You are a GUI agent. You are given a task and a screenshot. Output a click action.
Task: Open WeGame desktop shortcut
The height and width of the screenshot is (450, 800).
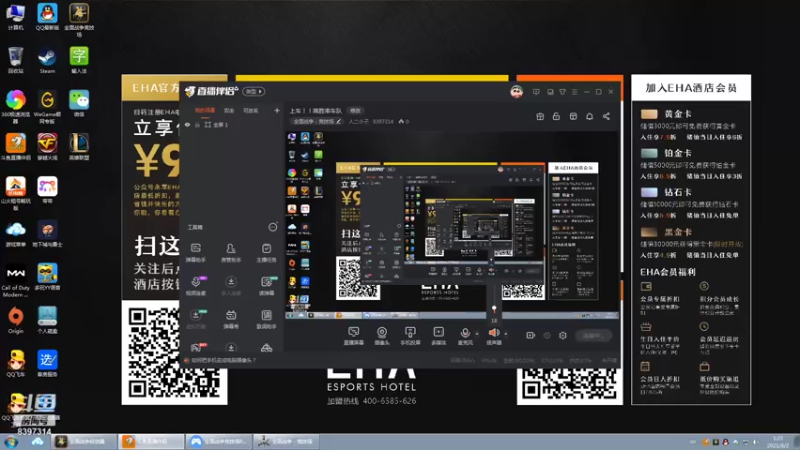(47, 107)
